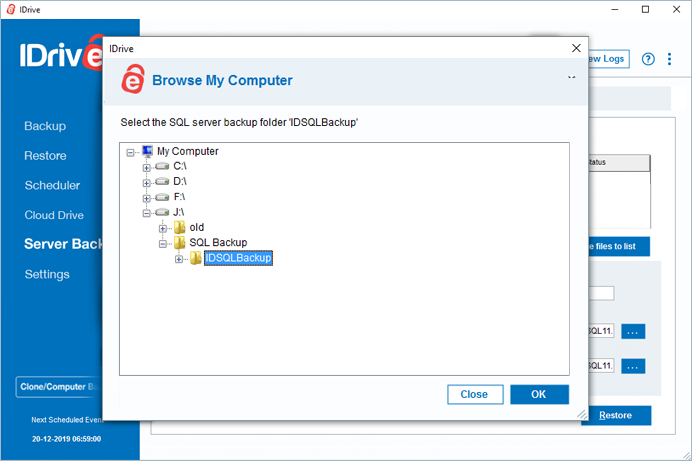Click the Close button in dialog

pos(475,394)
